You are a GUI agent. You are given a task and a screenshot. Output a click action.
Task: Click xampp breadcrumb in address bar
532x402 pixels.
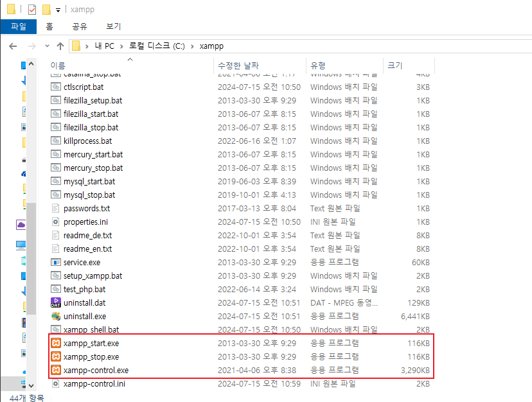tap(211, 46)
